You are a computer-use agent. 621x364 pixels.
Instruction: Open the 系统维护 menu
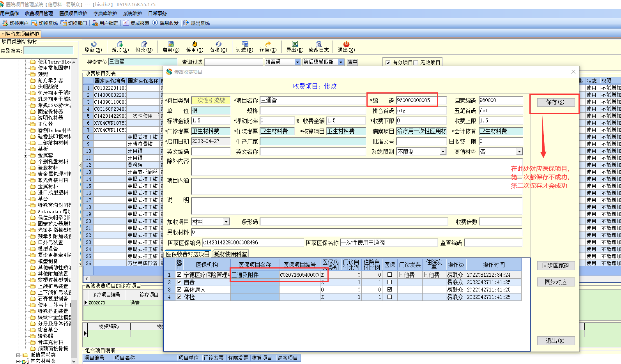pos(133,13)
